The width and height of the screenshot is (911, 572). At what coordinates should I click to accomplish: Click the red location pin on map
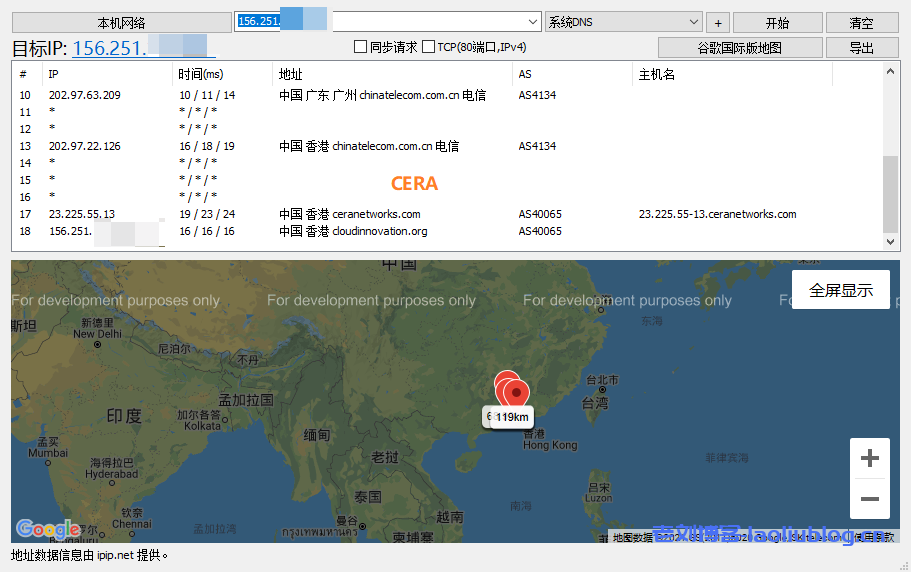[516, 392]
